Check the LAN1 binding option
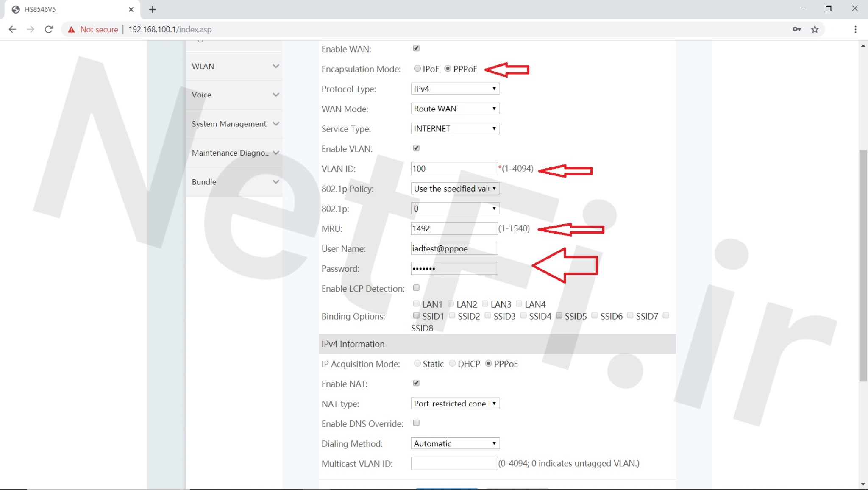The height and width of the screenshot is (490, 868). click(x=416, y=303)
